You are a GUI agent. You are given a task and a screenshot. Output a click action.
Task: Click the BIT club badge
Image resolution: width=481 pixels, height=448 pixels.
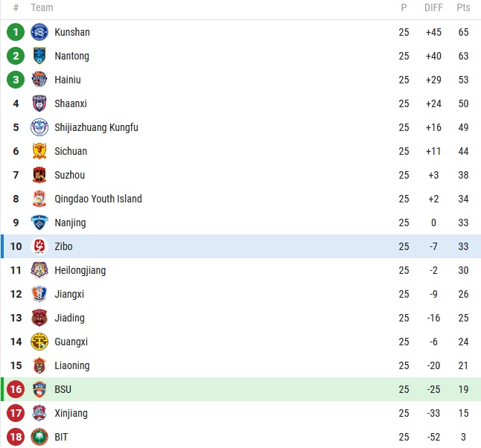coord(39,437)
